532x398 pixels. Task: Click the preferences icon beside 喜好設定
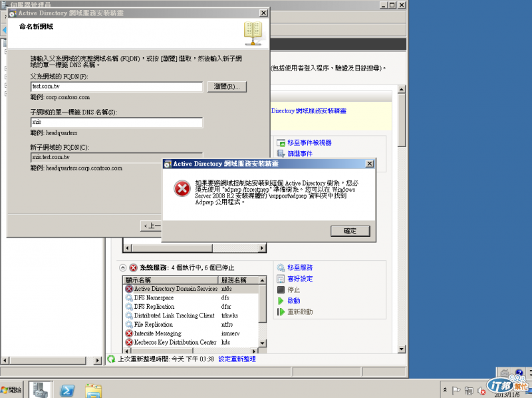281,279
